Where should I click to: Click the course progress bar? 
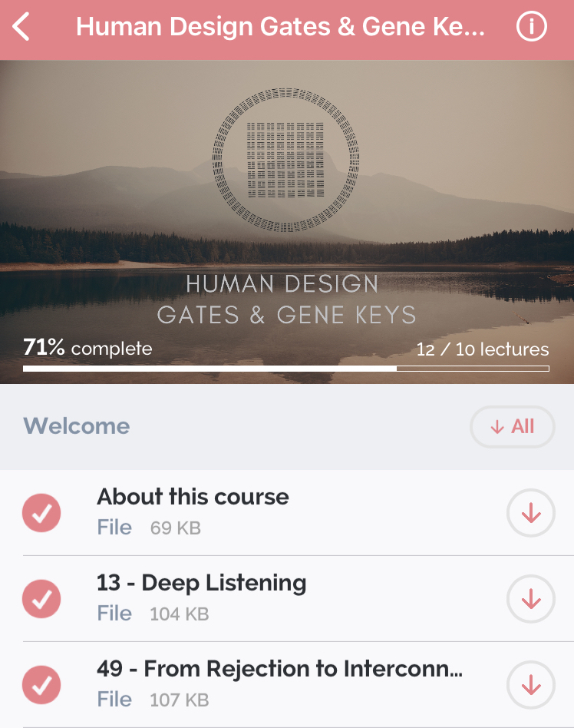285,369
